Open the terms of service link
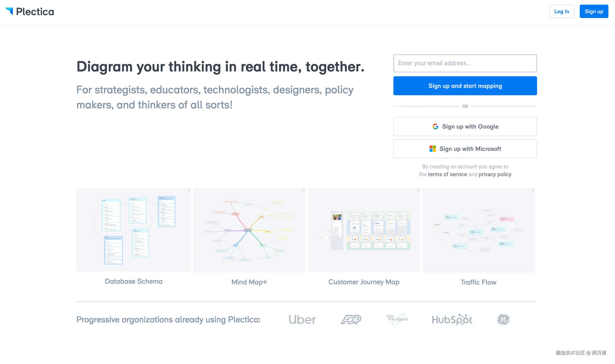Screen dimensions: 615x364 [x=447, y=174]
